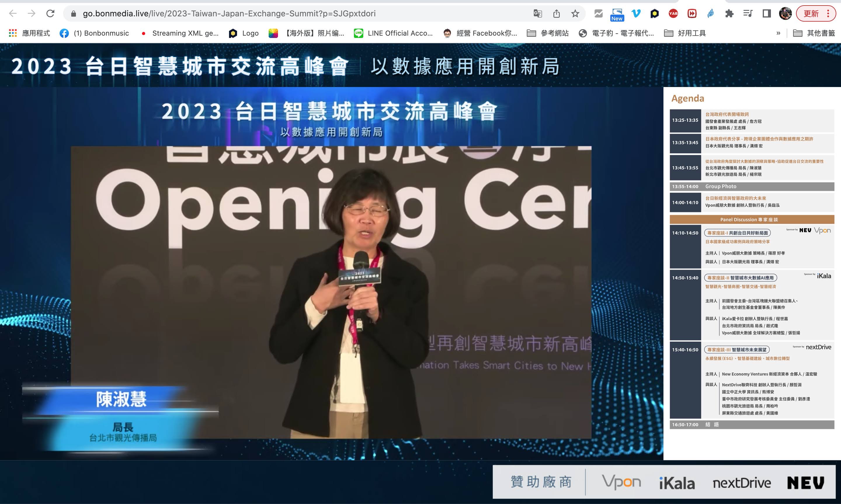The height and width of the screenshot is (504, 841).
Task: Click the 陳淑慧 speaker name banner
Action: coord(121,399)
